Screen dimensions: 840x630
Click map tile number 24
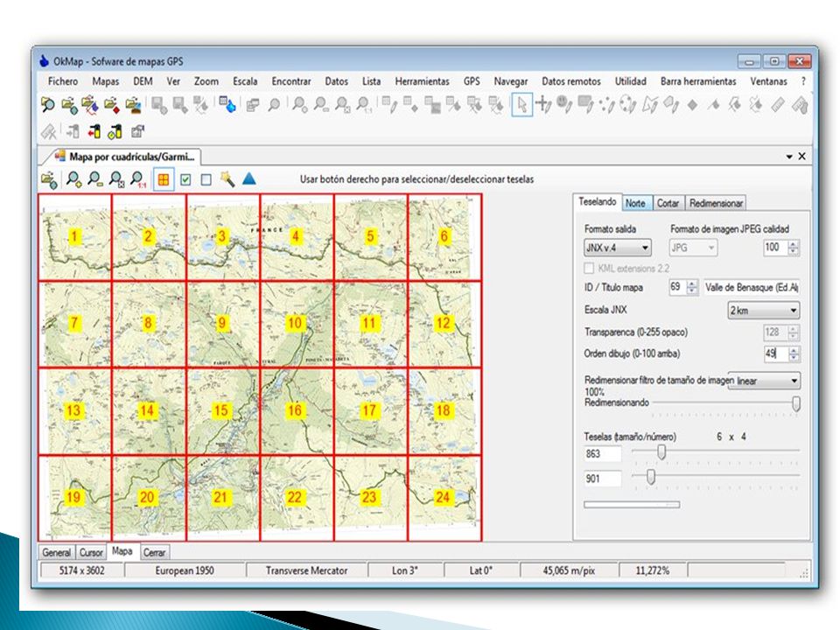444,498
